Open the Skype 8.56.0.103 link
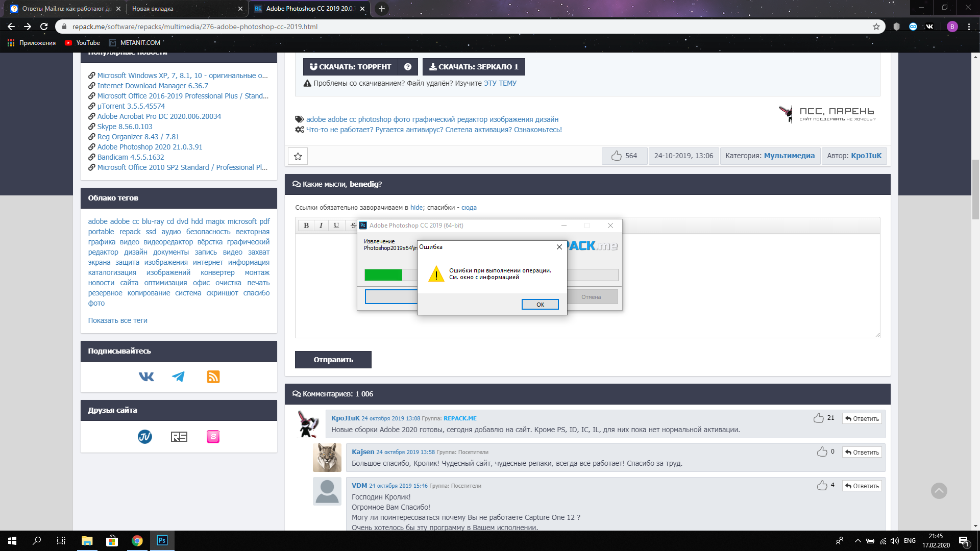This screenshot has height=551, width=980. (x=125, y=127)
